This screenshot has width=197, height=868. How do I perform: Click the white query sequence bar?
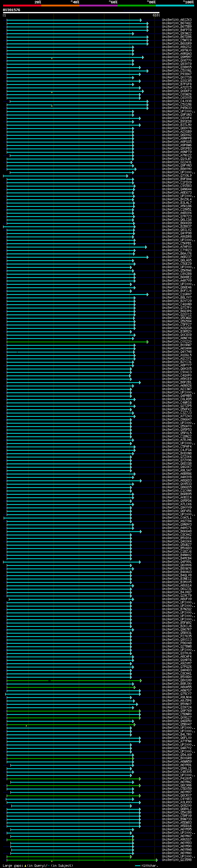[81, 12]
